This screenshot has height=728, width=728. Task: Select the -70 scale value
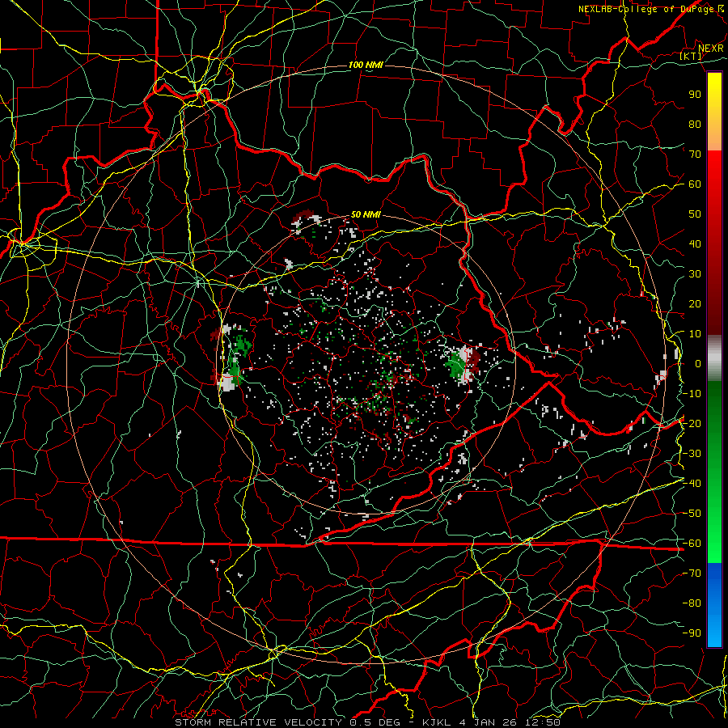pos(692,573)
